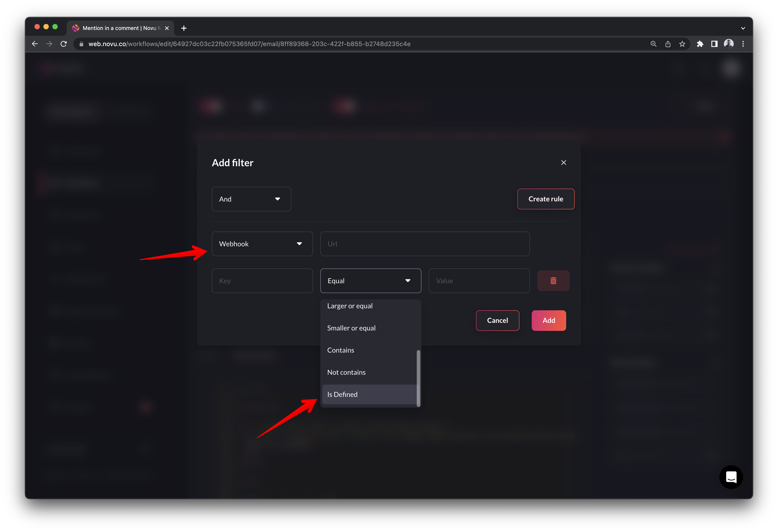The width and height of the screenshot is (778, 532).
Task: Click the Cancel button in dialog
Action: pyautogui.click(x=497, y=320)
